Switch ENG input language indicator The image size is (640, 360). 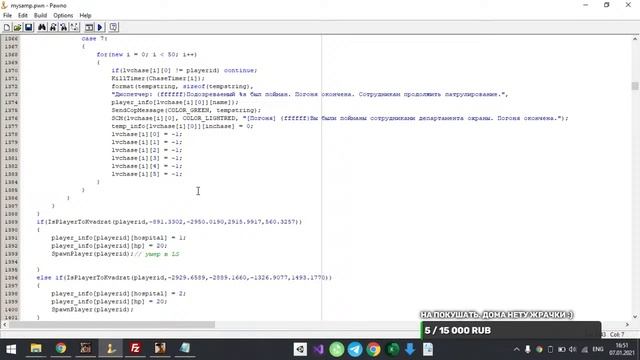(598, 349)
